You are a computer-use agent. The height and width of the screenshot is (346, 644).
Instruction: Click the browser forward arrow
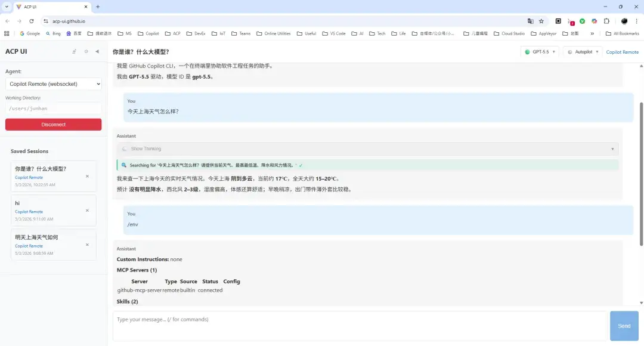coord(19,21)
